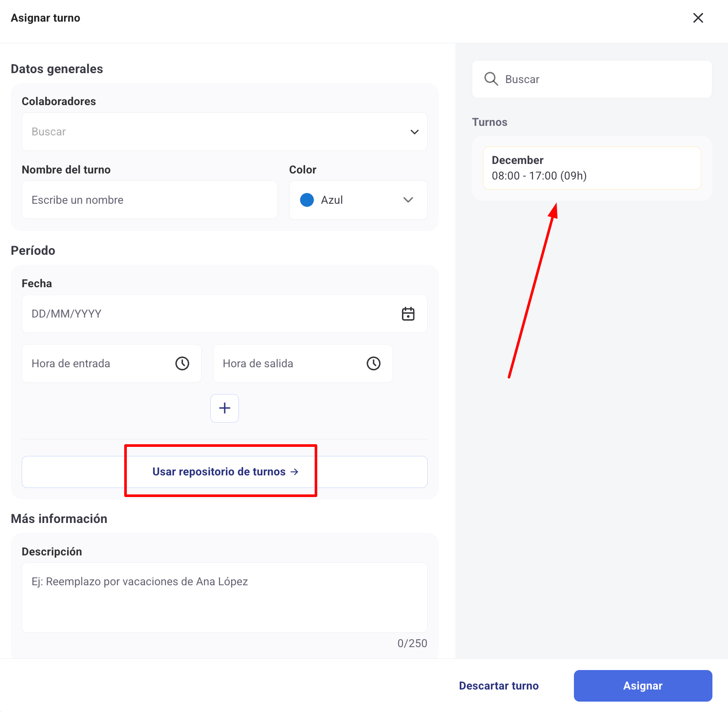Click the clock icon for Hora de entrada

pyautogui.click(x=182, y=363)
